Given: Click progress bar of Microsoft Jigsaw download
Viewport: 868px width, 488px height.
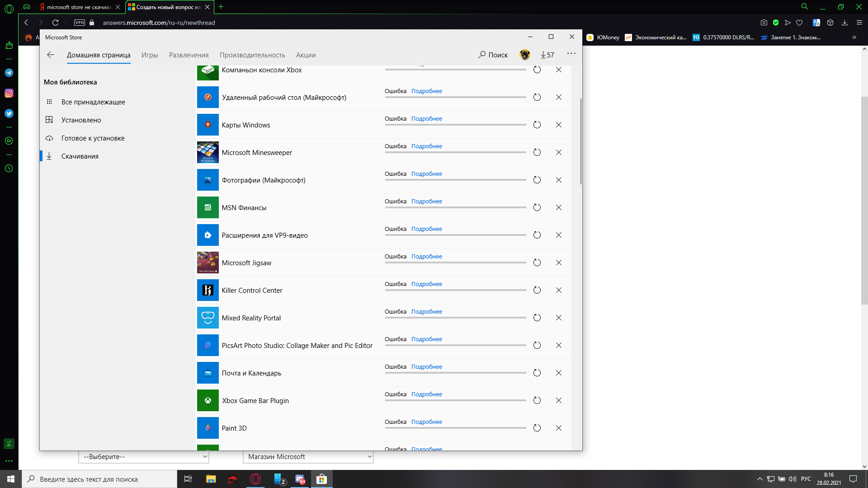Looking at the screenshot, I should (x=455, y=263).
